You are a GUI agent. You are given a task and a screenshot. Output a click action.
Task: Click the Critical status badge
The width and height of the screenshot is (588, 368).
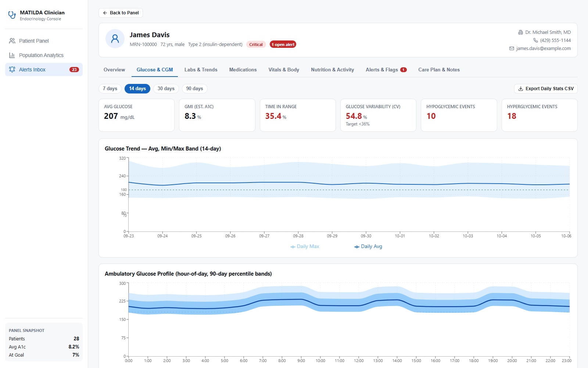pyautogui.click(x=256, y=45)
